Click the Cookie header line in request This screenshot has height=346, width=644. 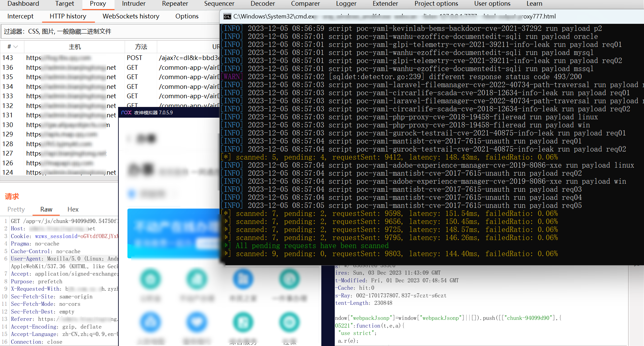[64, 236]
